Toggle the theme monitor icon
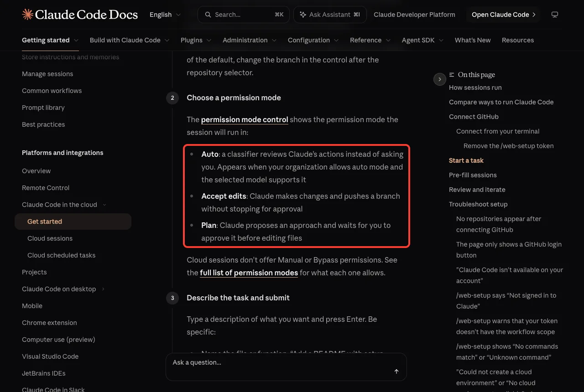Viewport: 584px width, 392px height. tap(555, 15)
